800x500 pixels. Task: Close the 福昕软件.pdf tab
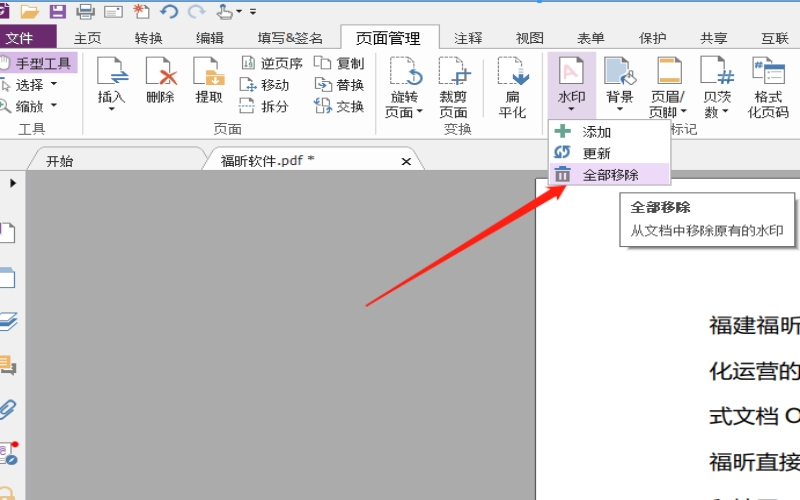[406, 162]
